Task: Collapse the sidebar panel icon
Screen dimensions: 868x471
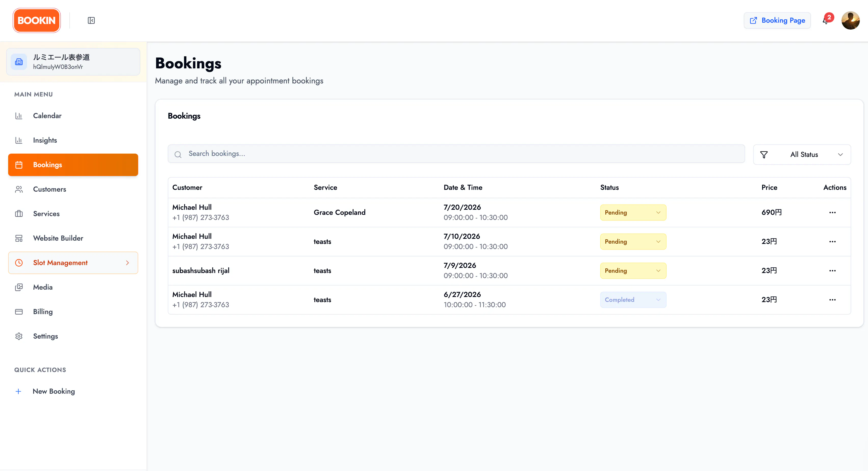Action: [91, 21]
